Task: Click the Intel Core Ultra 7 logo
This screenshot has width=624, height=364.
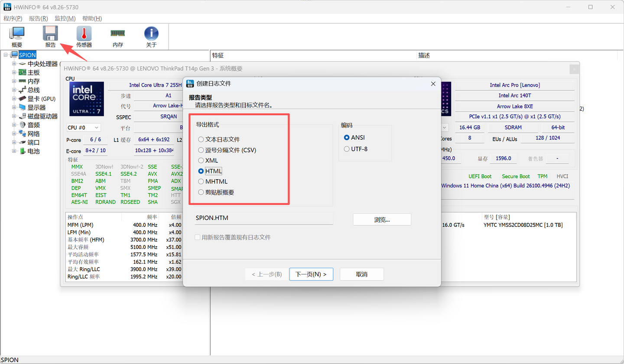Action: (x=87, y=99)
